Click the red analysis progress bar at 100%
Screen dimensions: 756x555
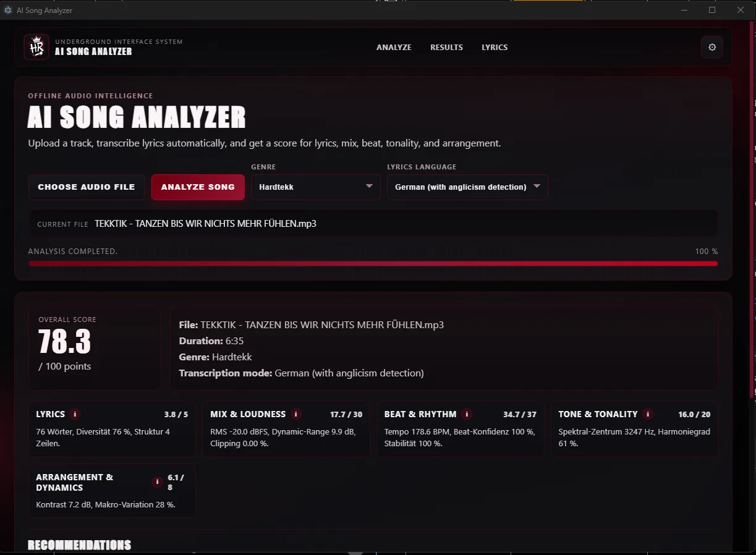(x=373, y=263)
